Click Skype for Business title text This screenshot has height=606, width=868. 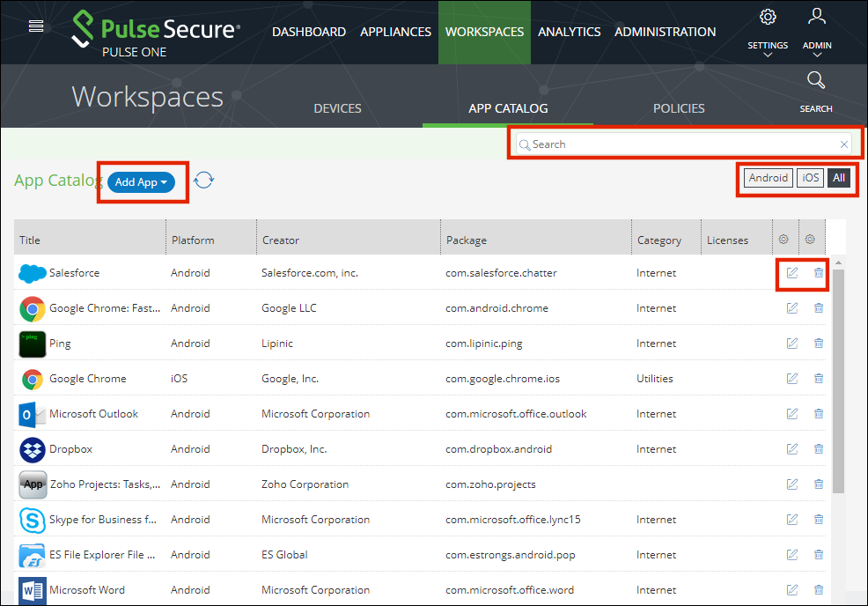pyautogui.click(x=103, y=520)
